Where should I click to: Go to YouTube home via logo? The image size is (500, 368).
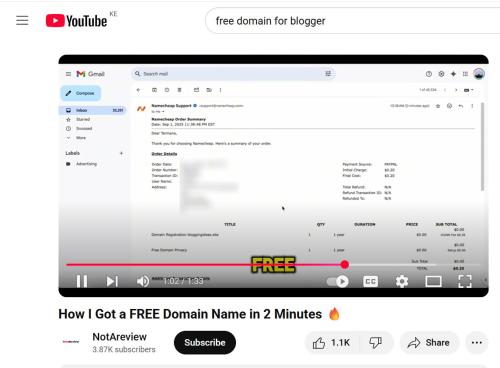tap(77, 21)
